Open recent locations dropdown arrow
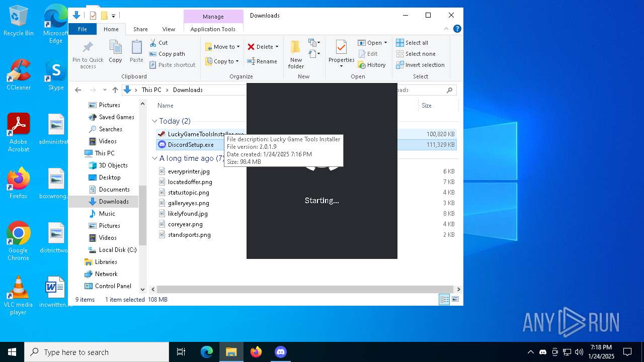Image resolution: width=644 pixels, height=362 pixels. coord(105,90)
